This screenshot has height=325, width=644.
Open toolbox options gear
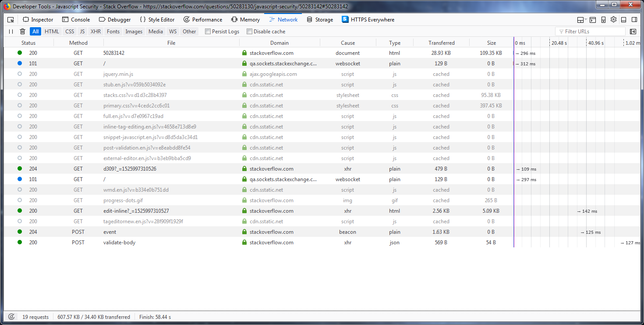pos(613,20)
